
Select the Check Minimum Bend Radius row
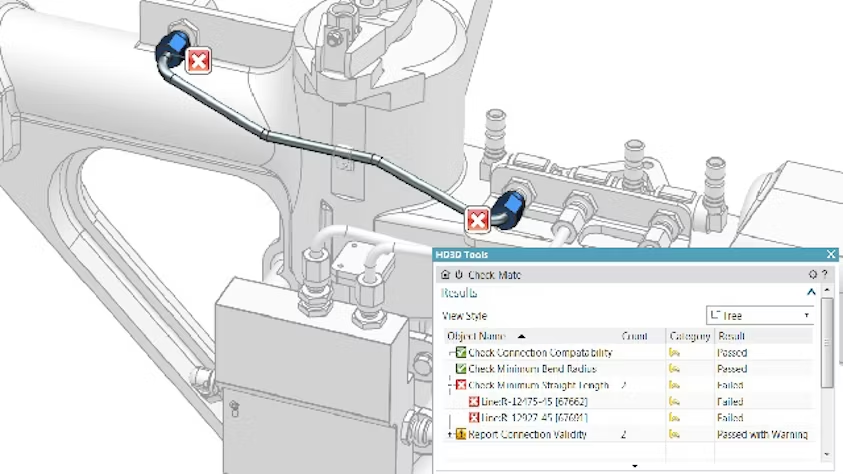[x=629, y=369]
